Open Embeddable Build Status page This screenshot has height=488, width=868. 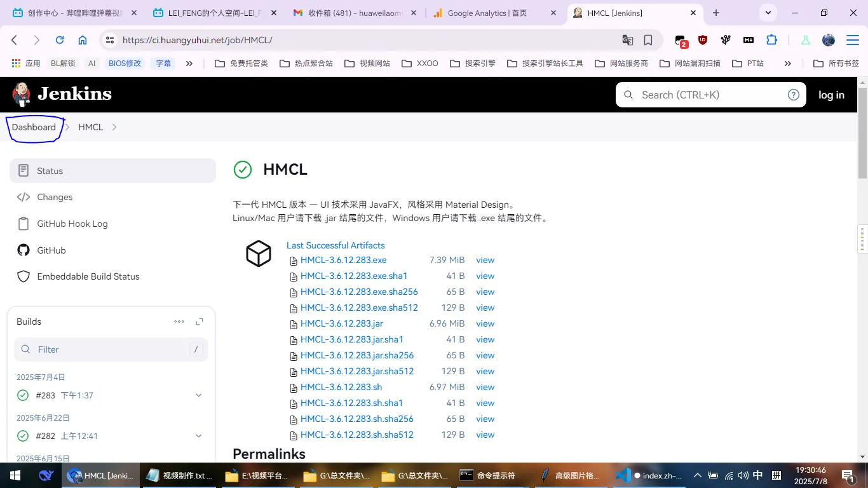(x=88, y=276)
